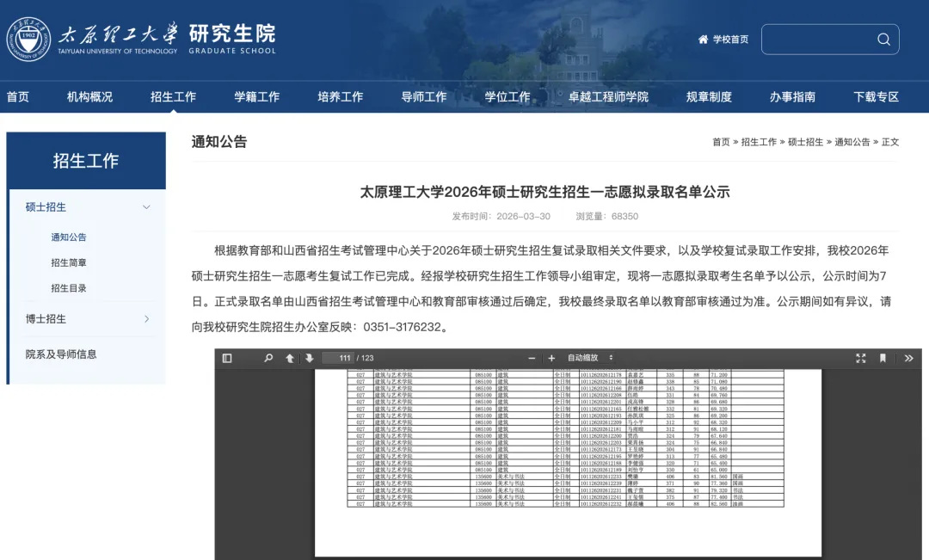Click the 浏览量: 68350 text

606,216
